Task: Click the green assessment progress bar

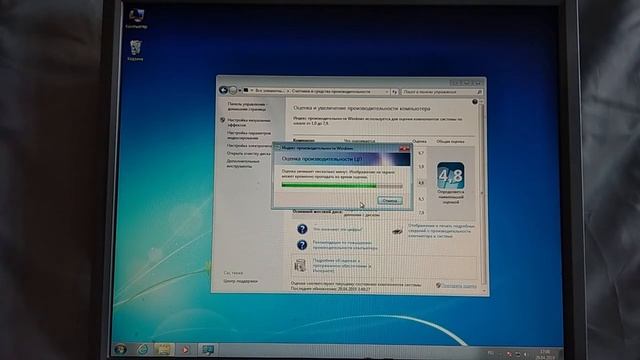Action: click(x=342, y=186)
